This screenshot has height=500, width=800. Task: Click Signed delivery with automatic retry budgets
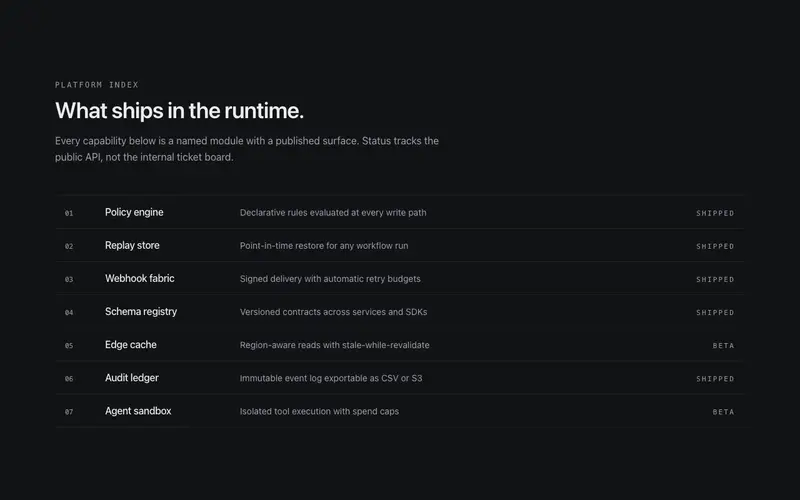point(330,279)
